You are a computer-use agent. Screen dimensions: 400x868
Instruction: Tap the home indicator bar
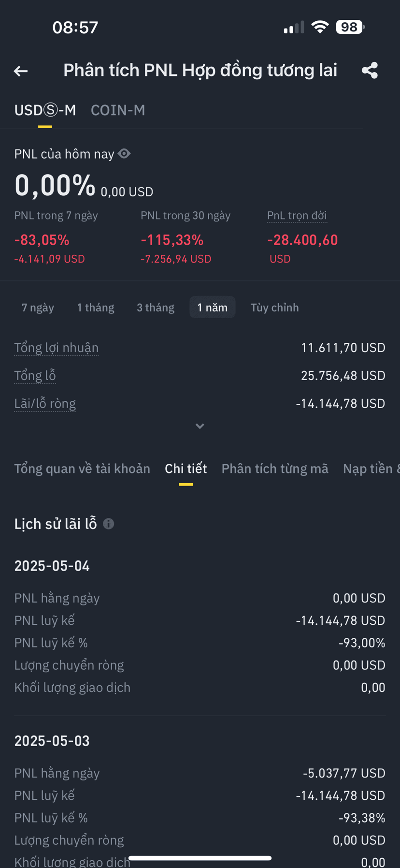click(x=200, y=858)
